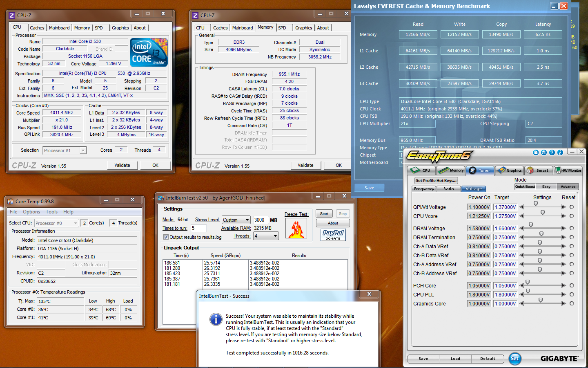Screen dimensions: 588x368
Task: Click the info icon in EasyTune6 header
Action: pos(560,153)
